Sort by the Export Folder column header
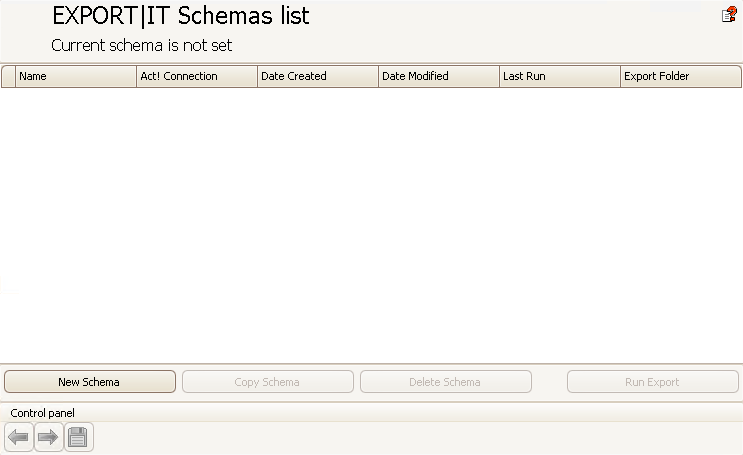The width and height of the screenshot is (743, 455). coord(681,76)
